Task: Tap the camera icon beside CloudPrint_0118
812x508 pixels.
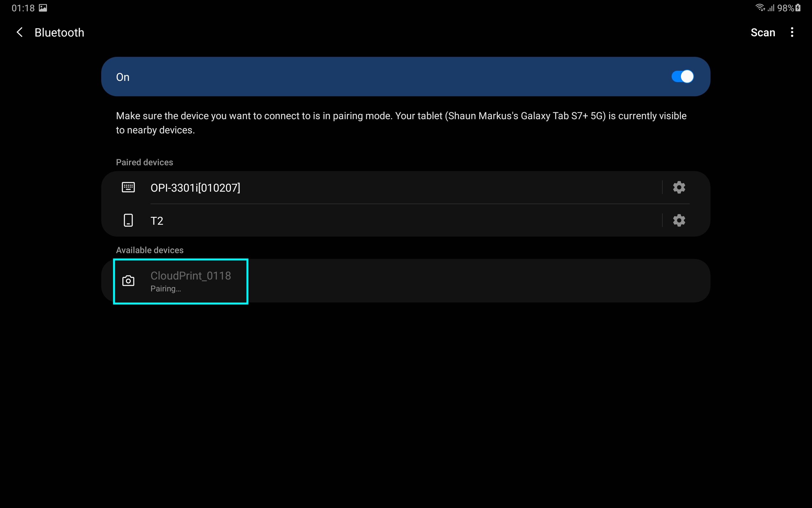Action: point(128,281)
